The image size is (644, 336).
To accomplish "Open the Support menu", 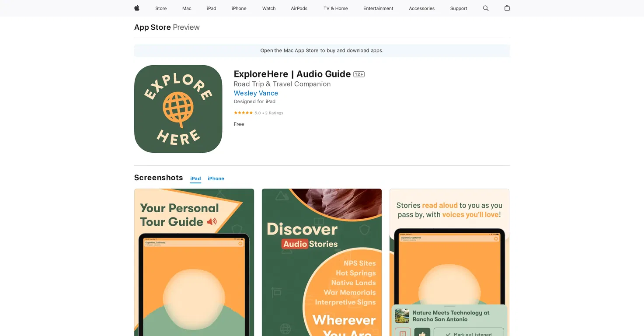I will (x=459, y=8).
